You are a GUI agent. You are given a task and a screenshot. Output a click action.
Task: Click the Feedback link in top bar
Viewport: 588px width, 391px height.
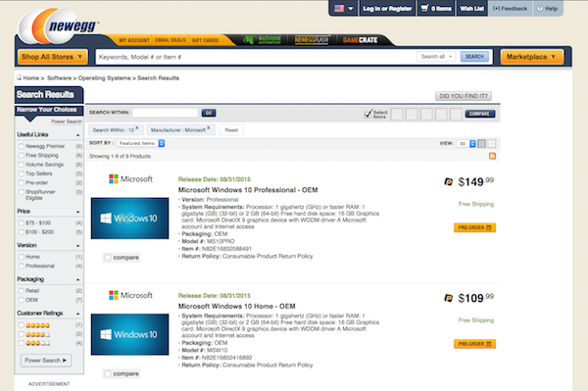point(510,8)
